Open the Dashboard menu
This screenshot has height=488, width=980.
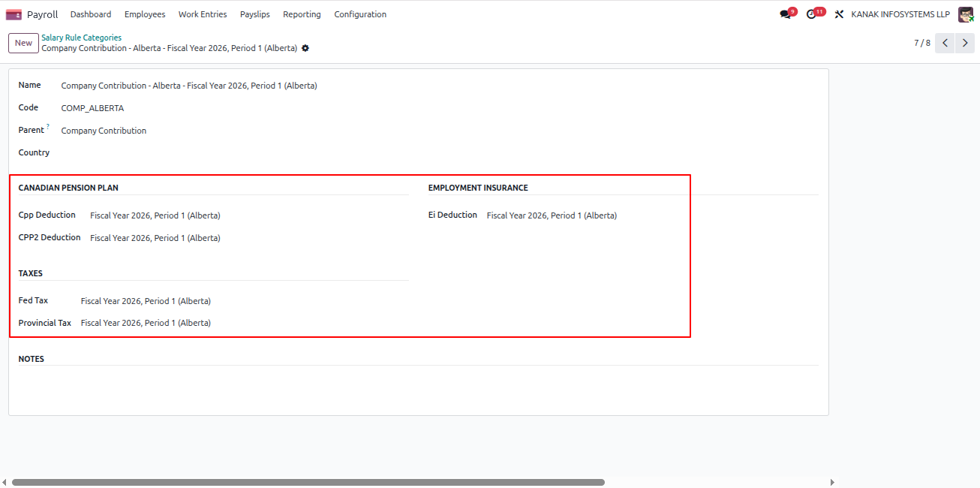[x=91, y=14]
